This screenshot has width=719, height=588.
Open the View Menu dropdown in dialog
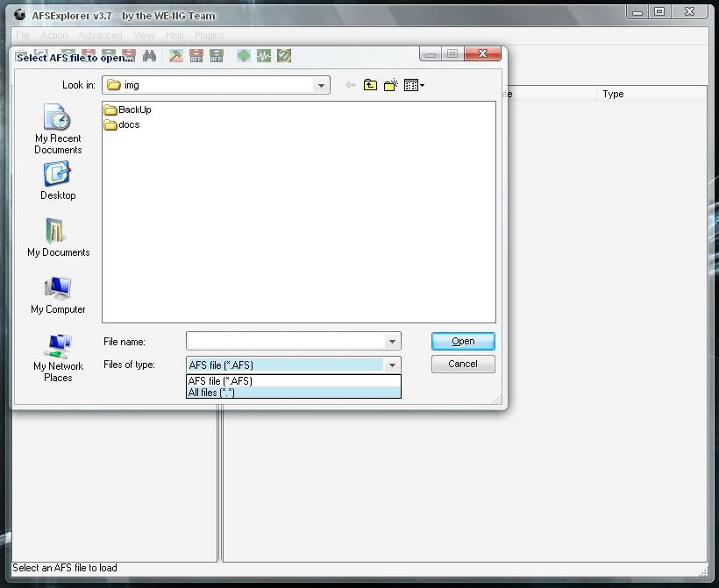click(415, 85)
